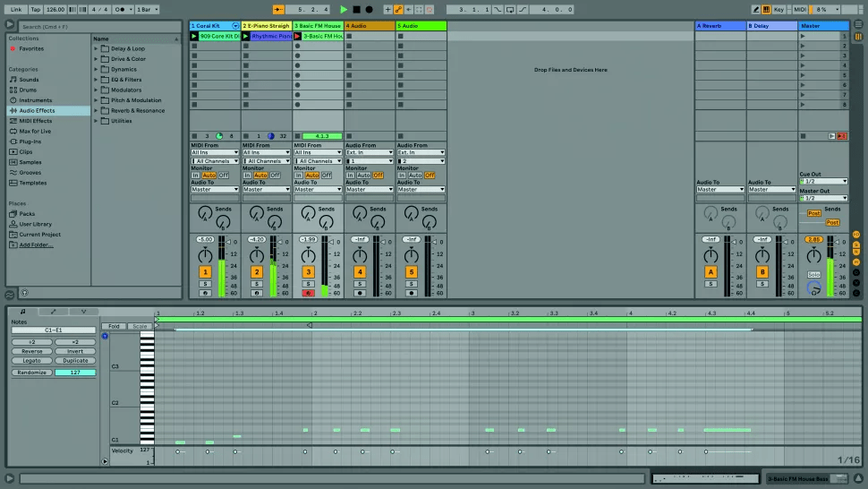Open the Drums category in browser
This screenshot has width=868, height=489.
pyautogui.click(x=29, y=90)
